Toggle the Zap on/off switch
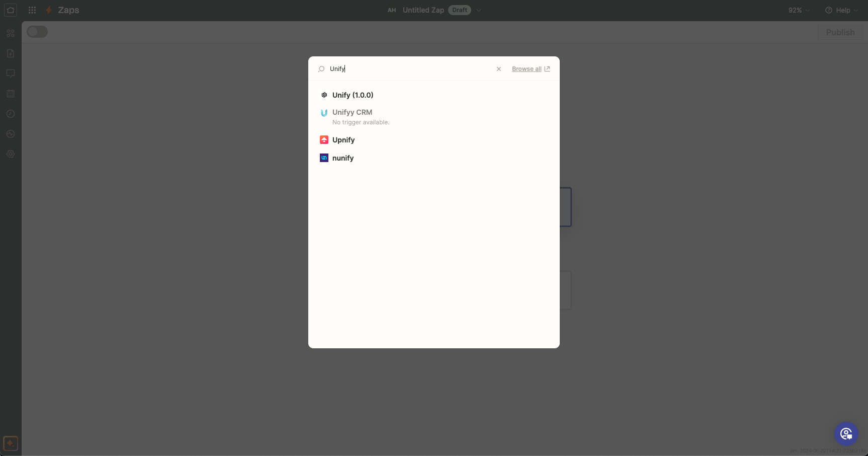868x456 pixels. 37,31
